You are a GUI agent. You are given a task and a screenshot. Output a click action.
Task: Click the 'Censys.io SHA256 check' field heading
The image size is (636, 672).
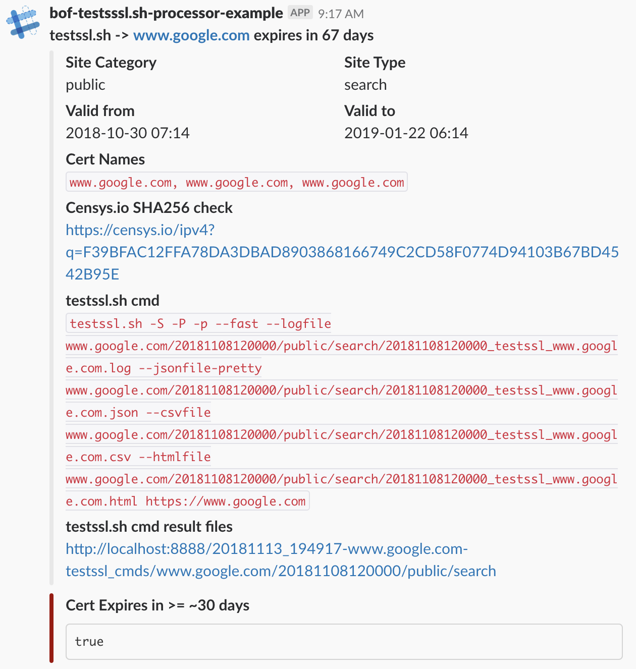coord(149,208)
